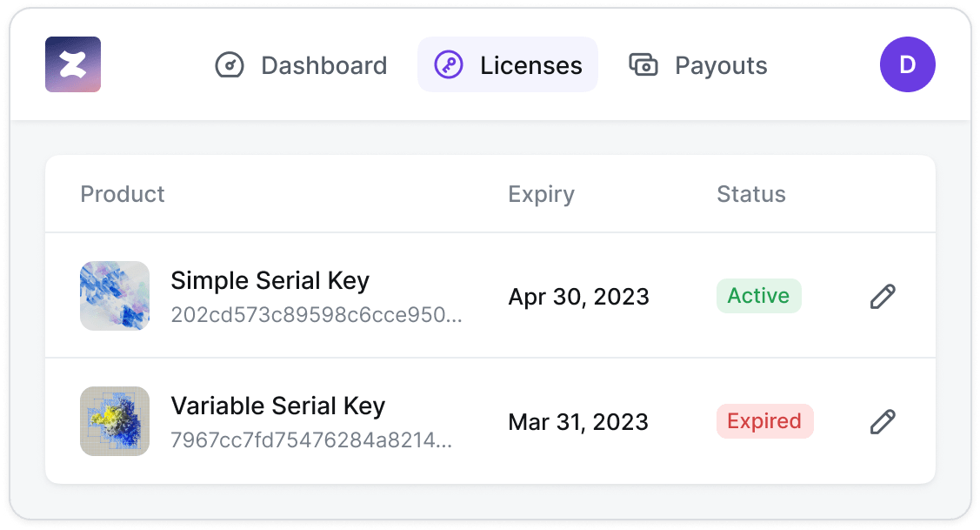This screenshot has width=980, height=530.
Task: Open the Simple Serial Key product name
Action: (270, 280)
